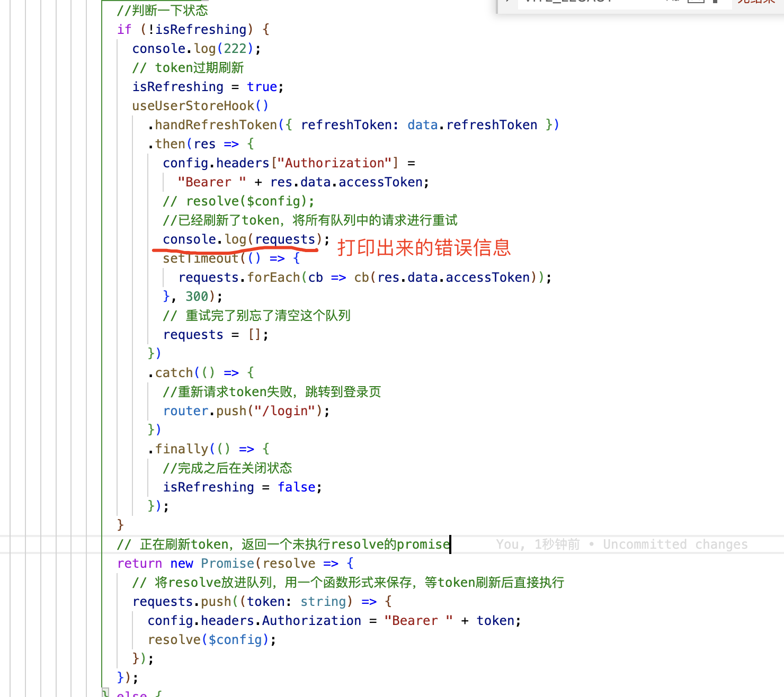Screen dimensions: 784x697
Task: Click the GitLens 'Uncommitted changes' blame annotation
Action: (x=675, y=544)
